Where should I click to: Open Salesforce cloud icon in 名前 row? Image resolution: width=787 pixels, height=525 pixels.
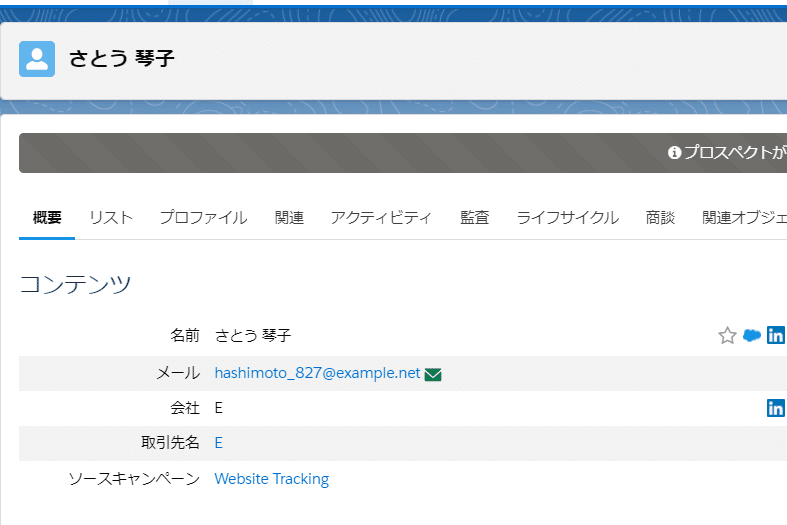tap(751, 335)
